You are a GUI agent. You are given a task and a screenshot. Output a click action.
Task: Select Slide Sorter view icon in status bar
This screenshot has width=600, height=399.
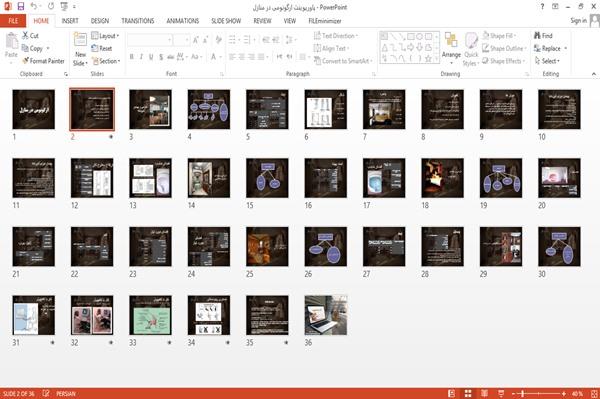coord(468,393)
